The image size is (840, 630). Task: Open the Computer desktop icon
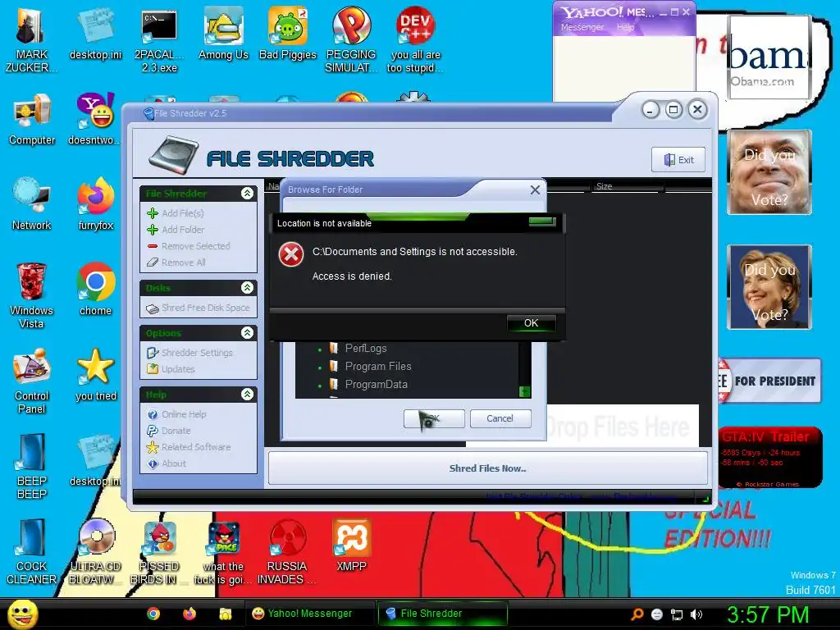coord(32,119)
